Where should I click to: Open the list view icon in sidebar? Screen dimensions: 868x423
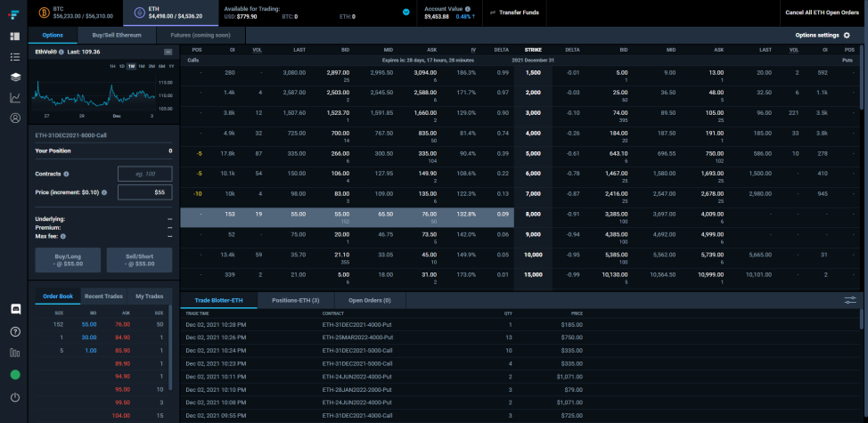point(15,56)
